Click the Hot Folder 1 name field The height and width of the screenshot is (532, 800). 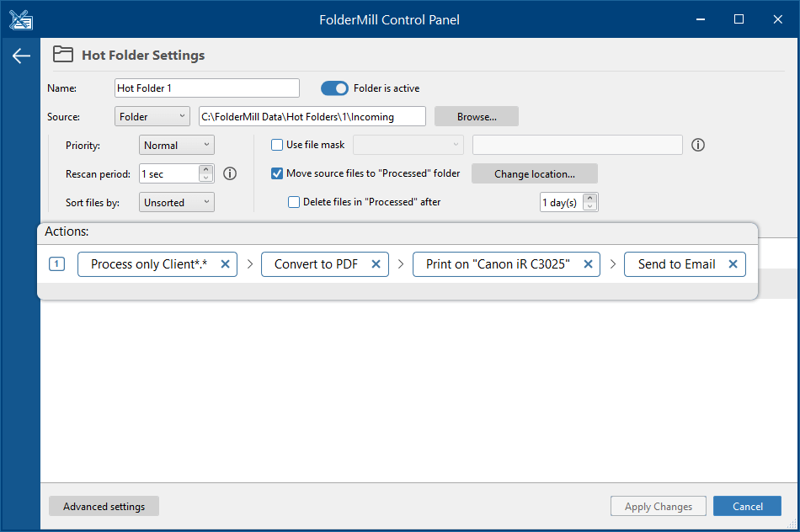(206, 88)
